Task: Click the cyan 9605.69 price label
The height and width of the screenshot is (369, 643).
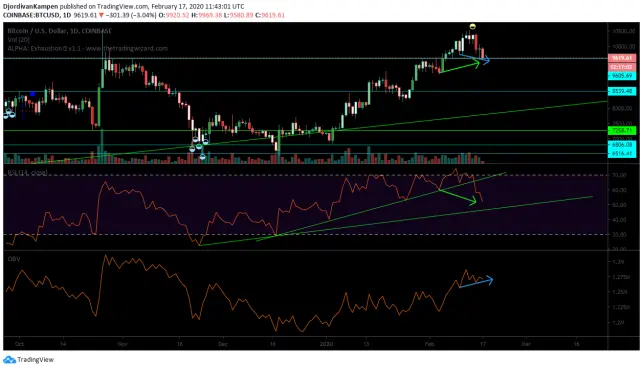Action: [x=622, y=76]
